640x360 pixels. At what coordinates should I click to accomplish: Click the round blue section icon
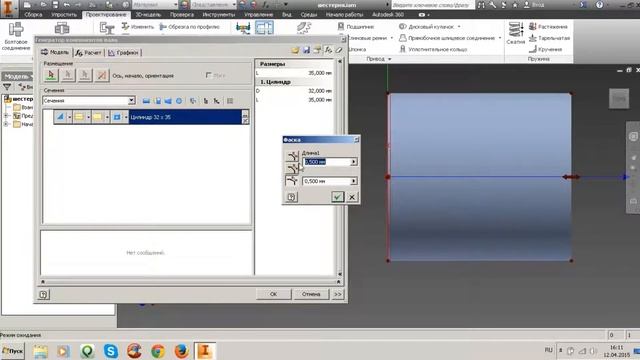179,100
